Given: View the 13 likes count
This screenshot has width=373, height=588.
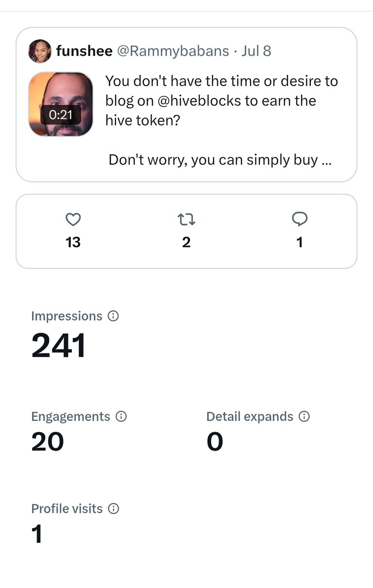Looking at the screenshot, I should point(73,242).
